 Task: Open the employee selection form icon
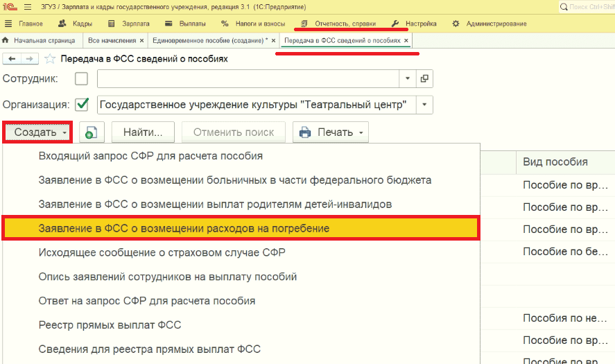pyautogui.click(x=424, y=78)
